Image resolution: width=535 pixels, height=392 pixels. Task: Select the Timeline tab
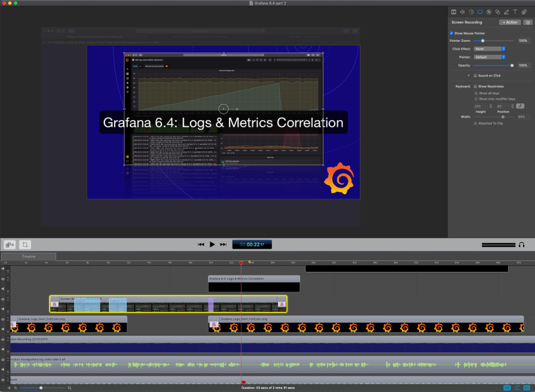click(x=29, y=256)
